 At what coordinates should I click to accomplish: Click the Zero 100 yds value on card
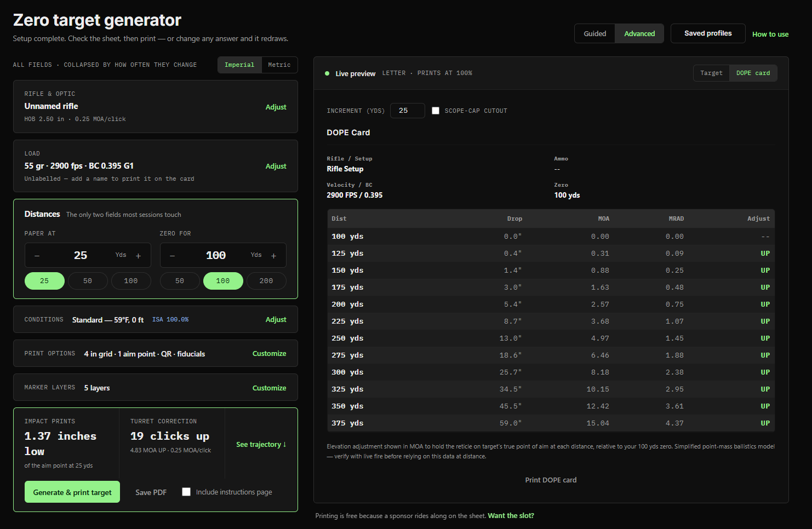(567, 195)
